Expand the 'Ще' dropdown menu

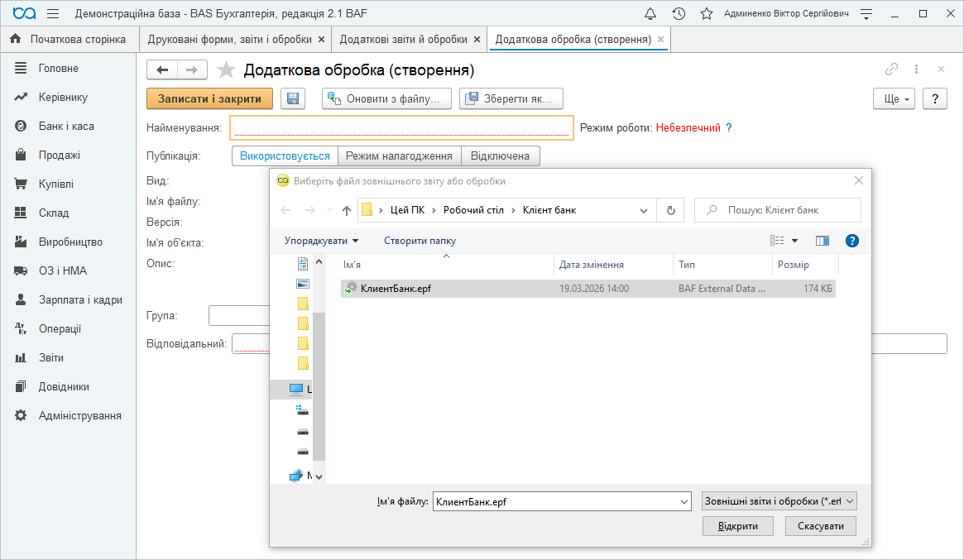[894, 98]
